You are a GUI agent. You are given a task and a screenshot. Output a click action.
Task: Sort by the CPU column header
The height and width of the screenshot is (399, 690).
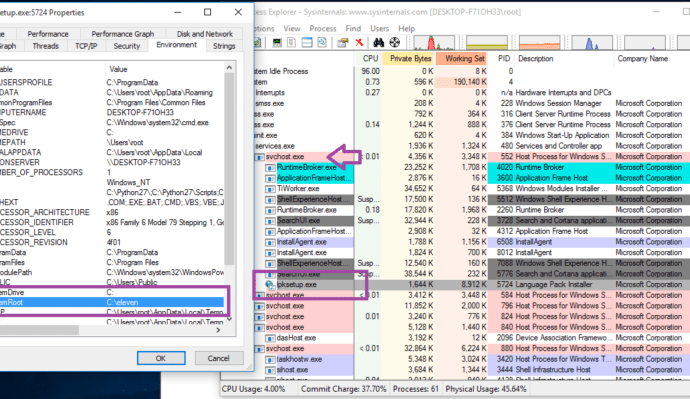[367, 59]
